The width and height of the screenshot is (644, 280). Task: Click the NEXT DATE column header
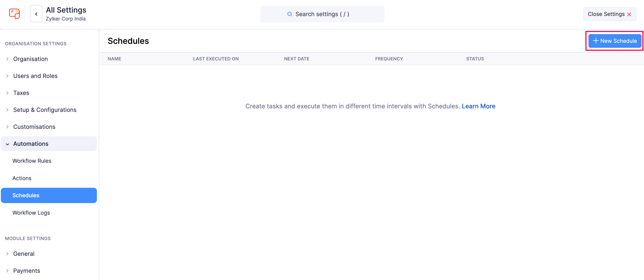pos(297,59)
